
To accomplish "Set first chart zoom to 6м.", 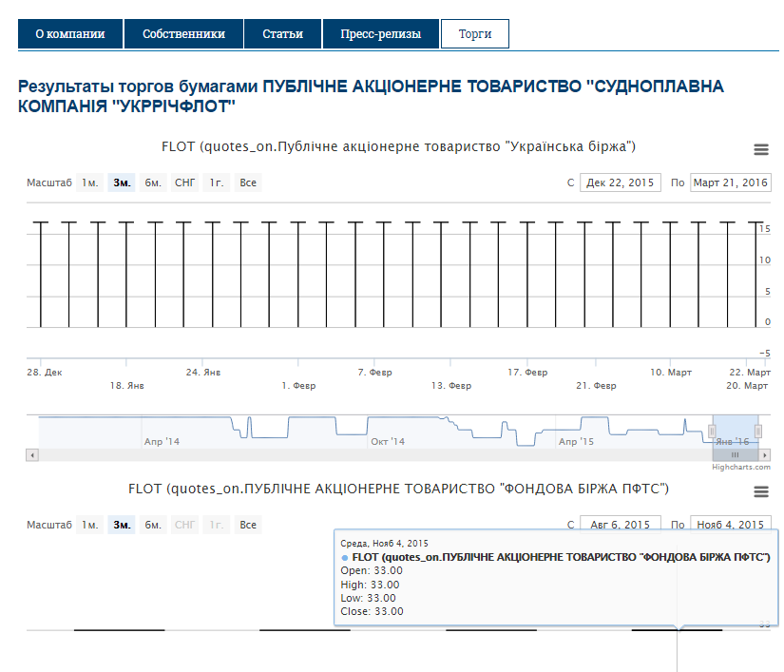I will 153,182.
